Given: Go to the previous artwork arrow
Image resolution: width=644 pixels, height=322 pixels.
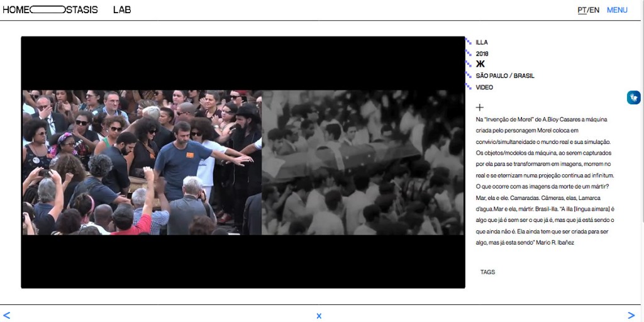Looking at the screenshot, I should [7, 315].
